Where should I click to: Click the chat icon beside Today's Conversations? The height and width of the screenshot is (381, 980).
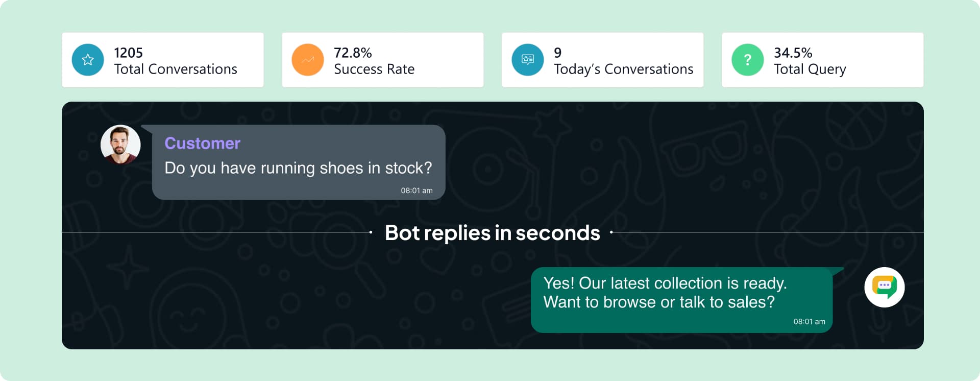[x=528, y=60]
